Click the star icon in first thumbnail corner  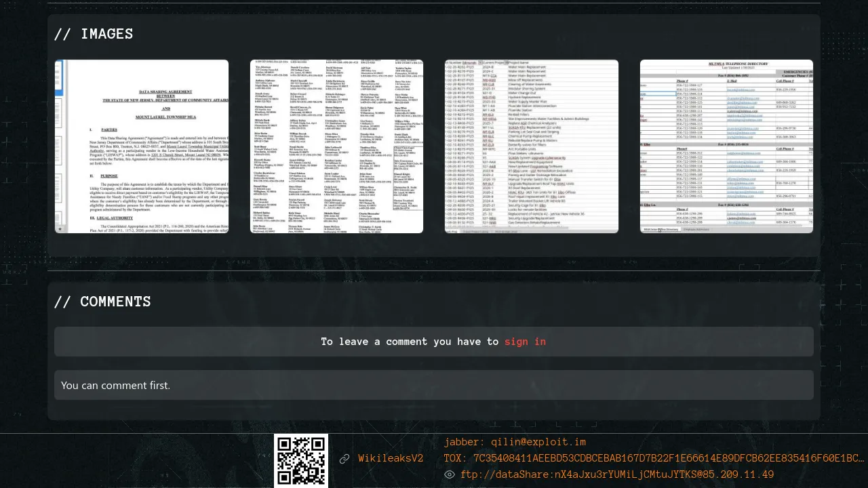click(60, 229)
